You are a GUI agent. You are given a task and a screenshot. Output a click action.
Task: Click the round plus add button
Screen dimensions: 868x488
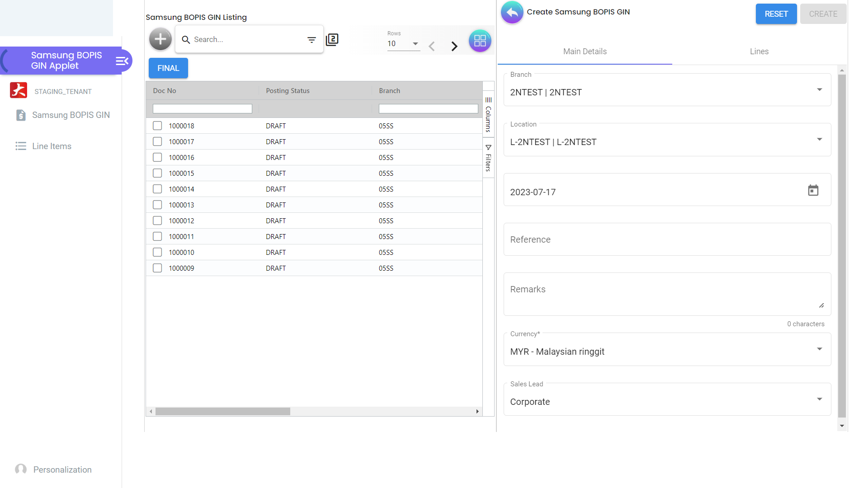pyautogui.click(x=160, y=39)
